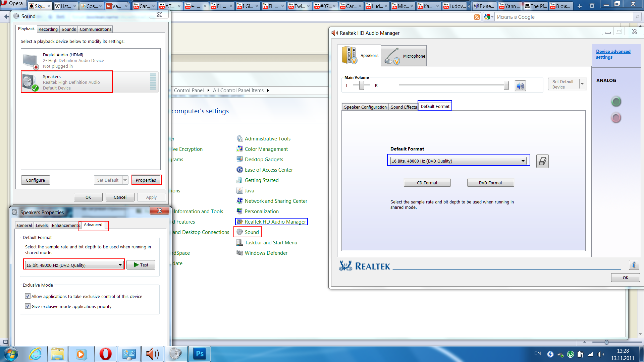Screen dimensions: 644x362
Task: Click the system tray volume icon
Action: click(x=600, y=354)
